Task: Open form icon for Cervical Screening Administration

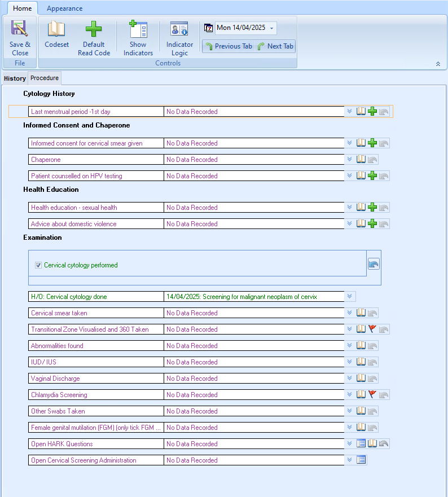Action: [361, 460]
